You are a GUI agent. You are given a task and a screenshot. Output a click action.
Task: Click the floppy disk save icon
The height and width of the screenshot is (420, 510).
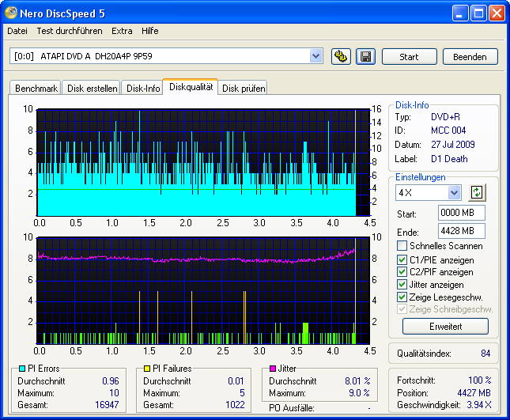(365, 57)
